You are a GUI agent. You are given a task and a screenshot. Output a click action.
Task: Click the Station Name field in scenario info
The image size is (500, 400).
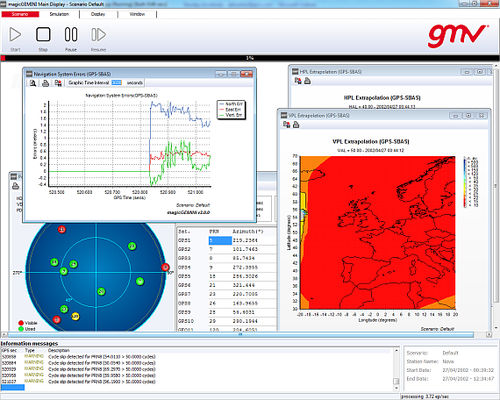click(x=448, y=362)
